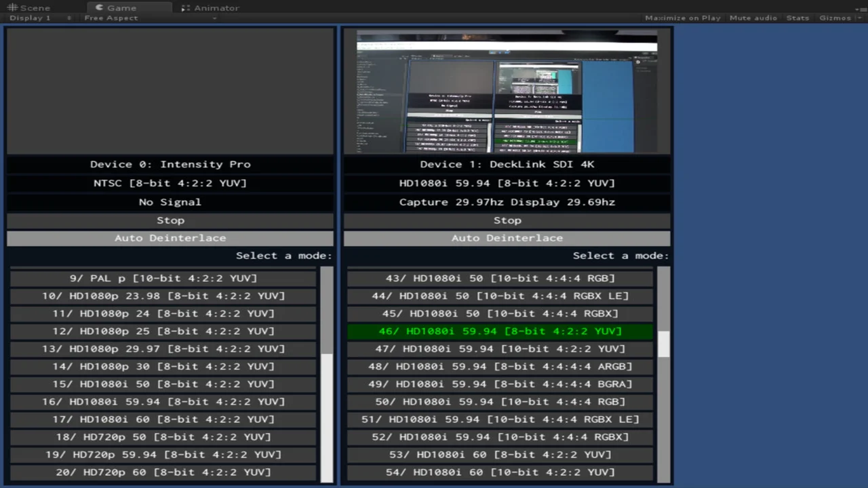The height and width of the screenshot is (488, 868).
Task: Select mode 46 HD1080i 59.94 8-bit YUV
Action: coord(500,331)
